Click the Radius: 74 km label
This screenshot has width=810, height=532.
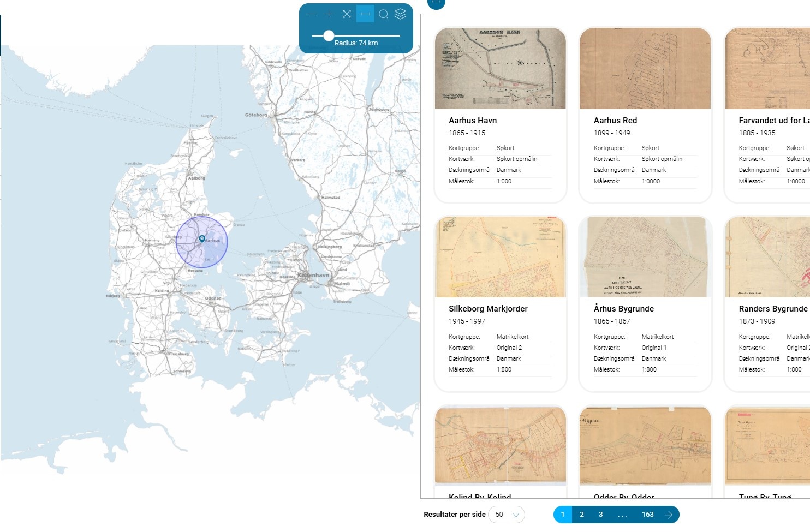(356, 43)
